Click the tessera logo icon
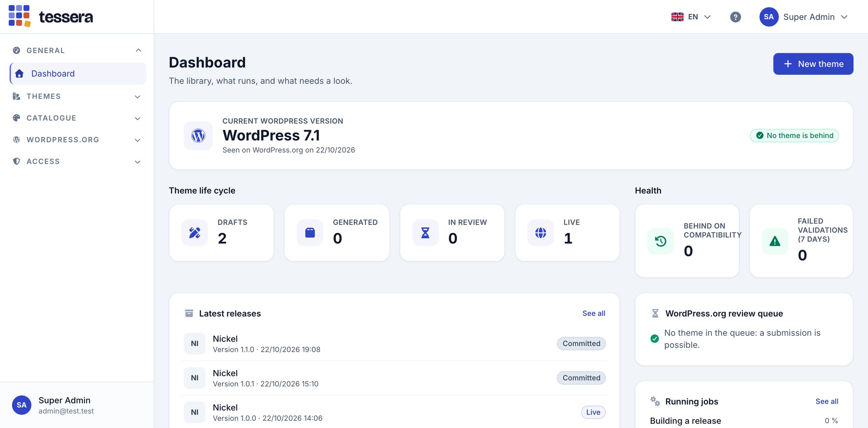Image resolution: width=868 pixels, height=428 pixels. point(20,16)
